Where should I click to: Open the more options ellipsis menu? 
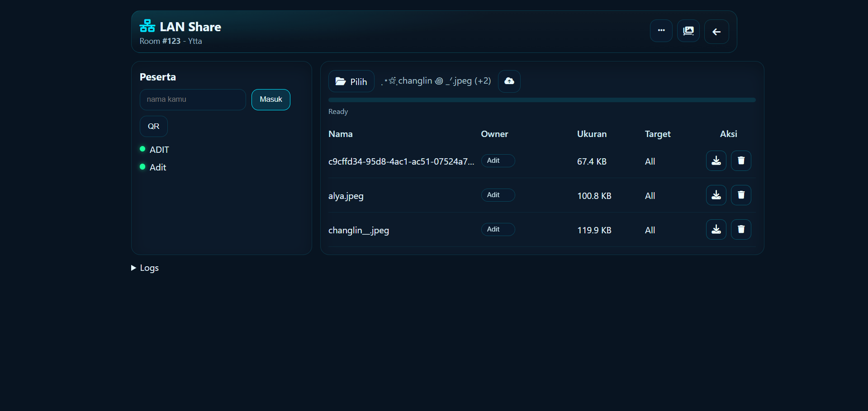pos(661,31)
